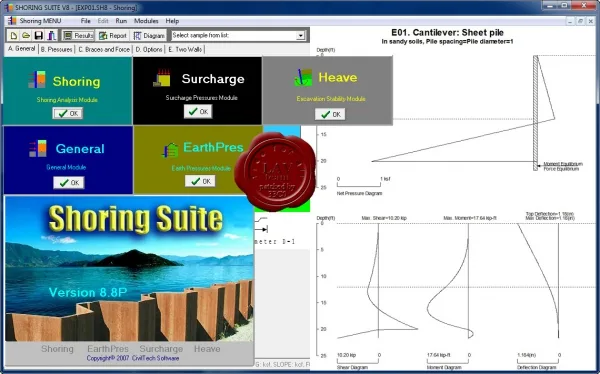600x374 pixels.
Task: Click the Copyright 2007 CivilTech Software text
Action: (133, 358)
